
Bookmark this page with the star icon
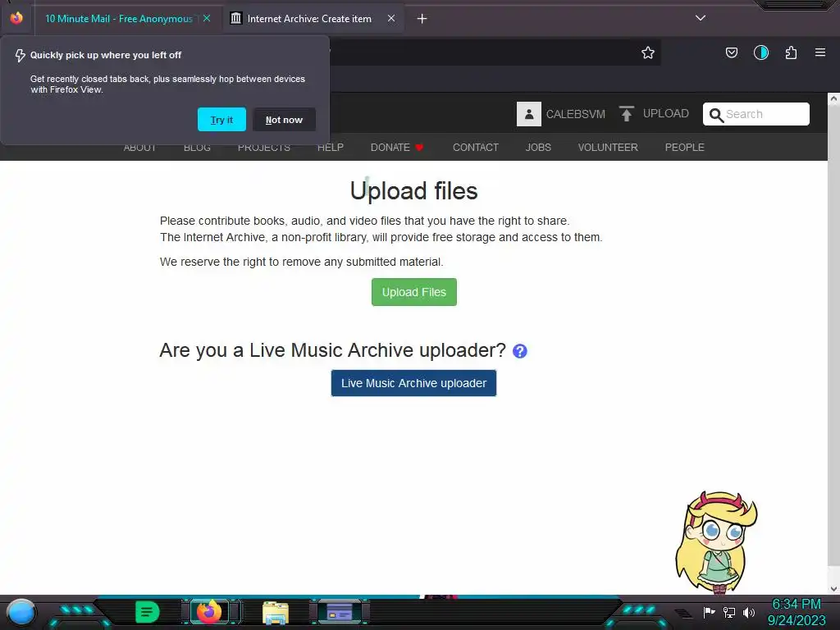point(648,52)
